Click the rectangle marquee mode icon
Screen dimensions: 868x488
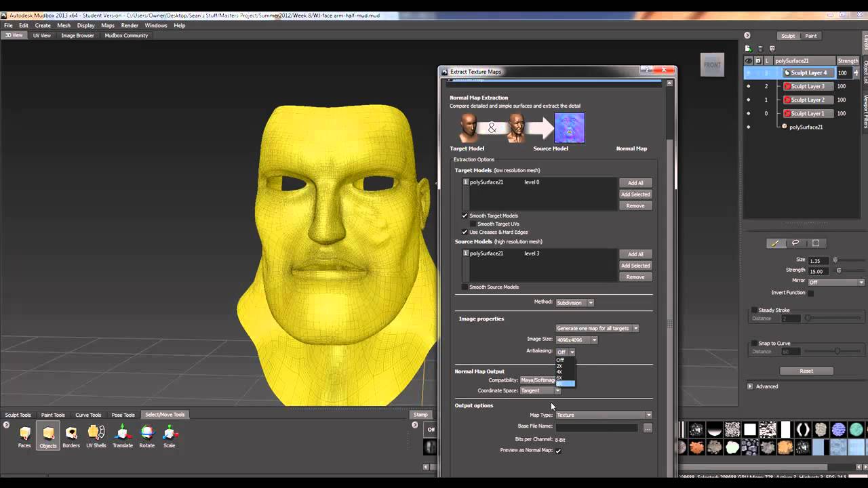coord(816,243)
